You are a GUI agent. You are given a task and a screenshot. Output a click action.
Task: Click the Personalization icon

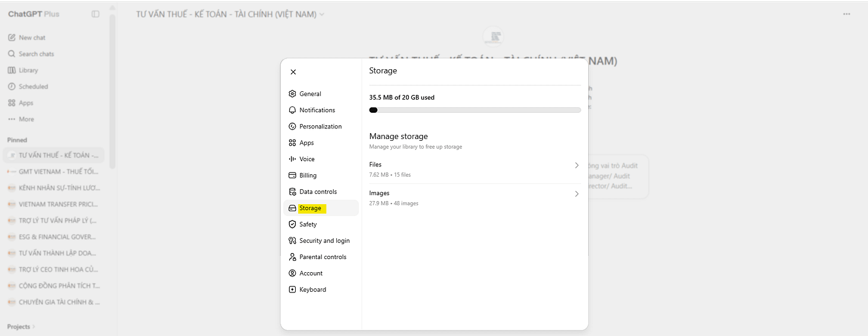292,127
